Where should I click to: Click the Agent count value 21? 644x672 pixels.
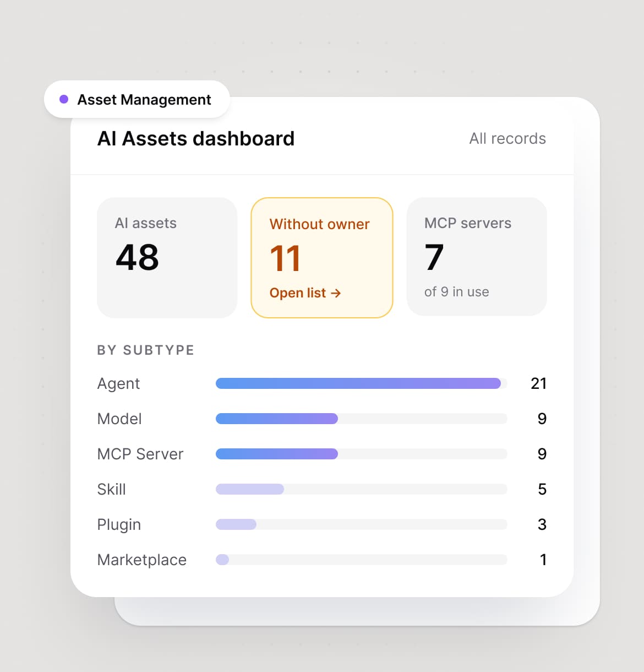tap(539, 383)
